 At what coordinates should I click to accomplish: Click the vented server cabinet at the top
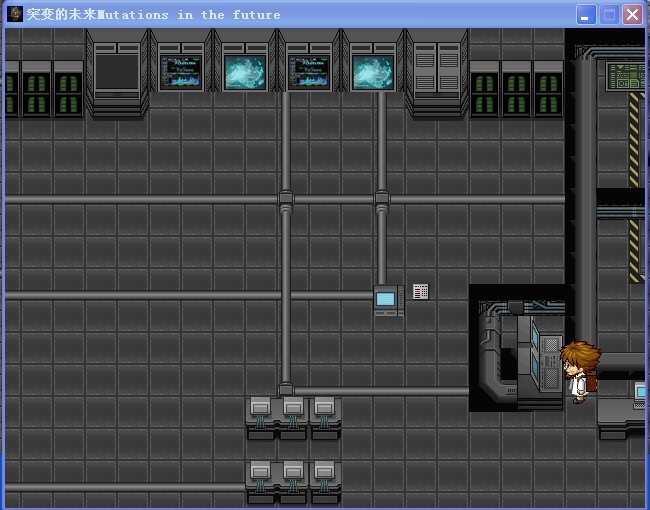click(x=437, y=74)
